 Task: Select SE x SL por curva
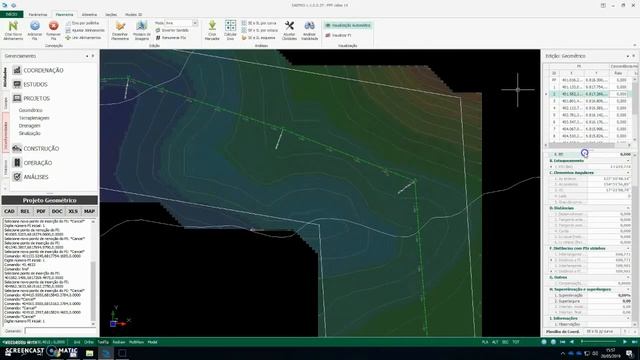[259, 23]
